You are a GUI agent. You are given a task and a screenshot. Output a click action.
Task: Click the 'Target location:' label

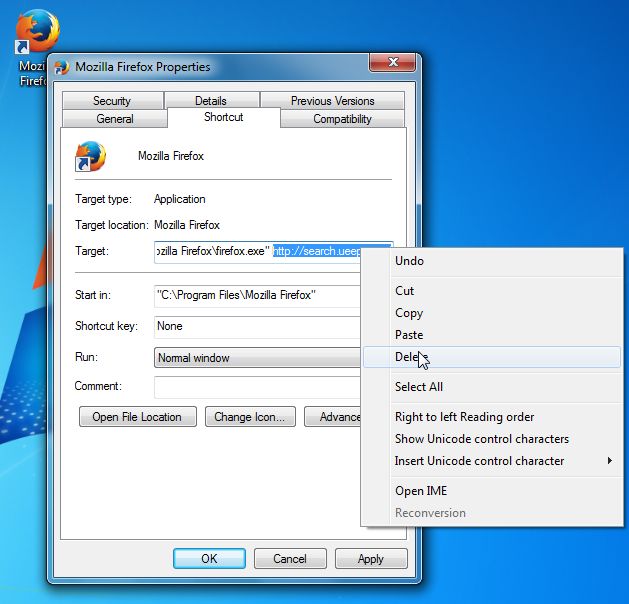(112, 225)
